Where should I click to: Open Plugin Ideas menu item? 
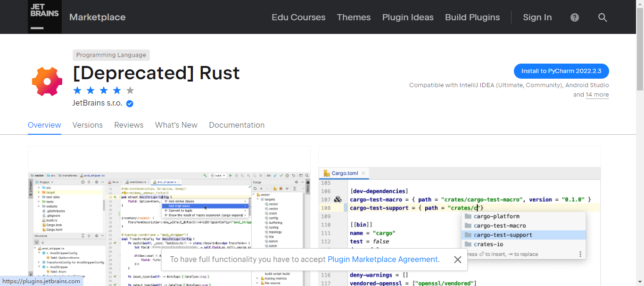point(408,17)
